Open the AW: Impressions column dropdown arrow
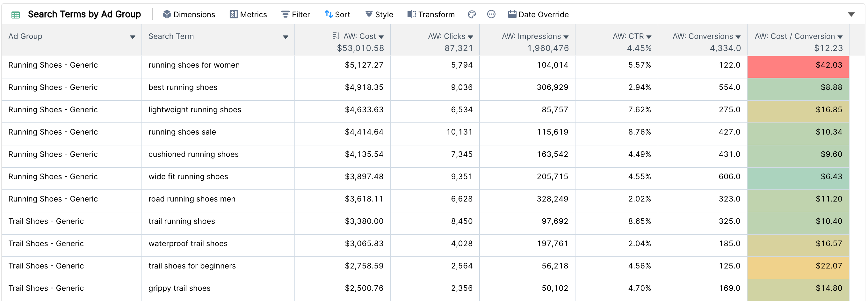 pos(566,37)
